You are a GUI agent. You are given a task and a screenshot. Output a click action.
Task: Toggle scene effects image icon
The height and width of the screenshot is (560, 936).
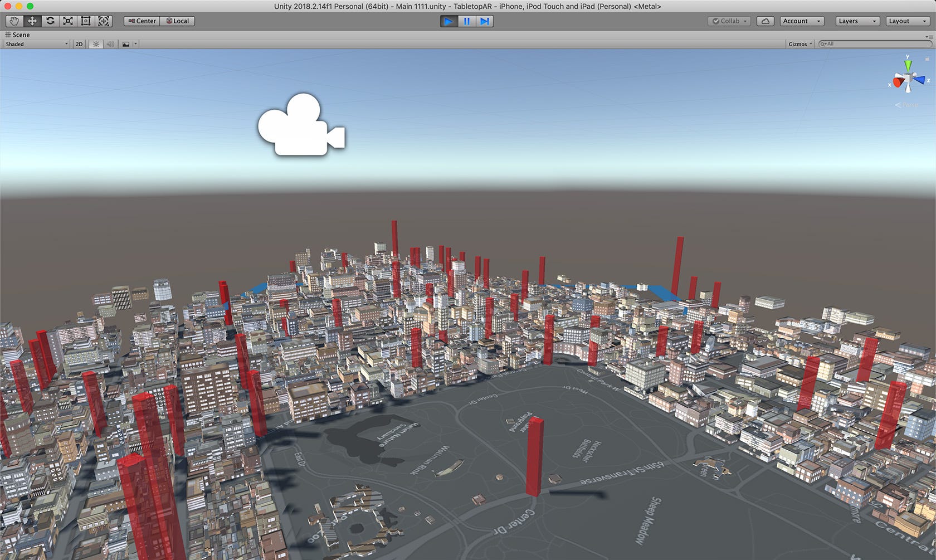click(126, 44)
